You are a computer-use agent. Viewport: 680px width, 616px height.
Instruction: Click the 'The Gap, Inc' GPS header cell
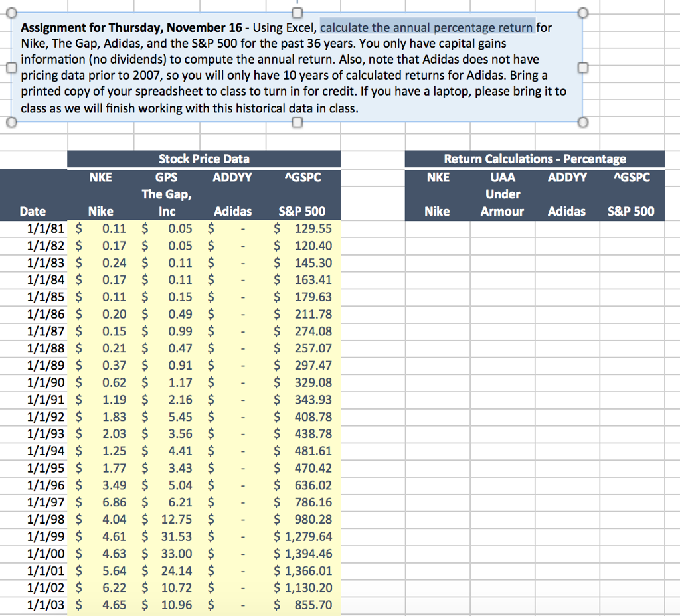coord(167,194)
